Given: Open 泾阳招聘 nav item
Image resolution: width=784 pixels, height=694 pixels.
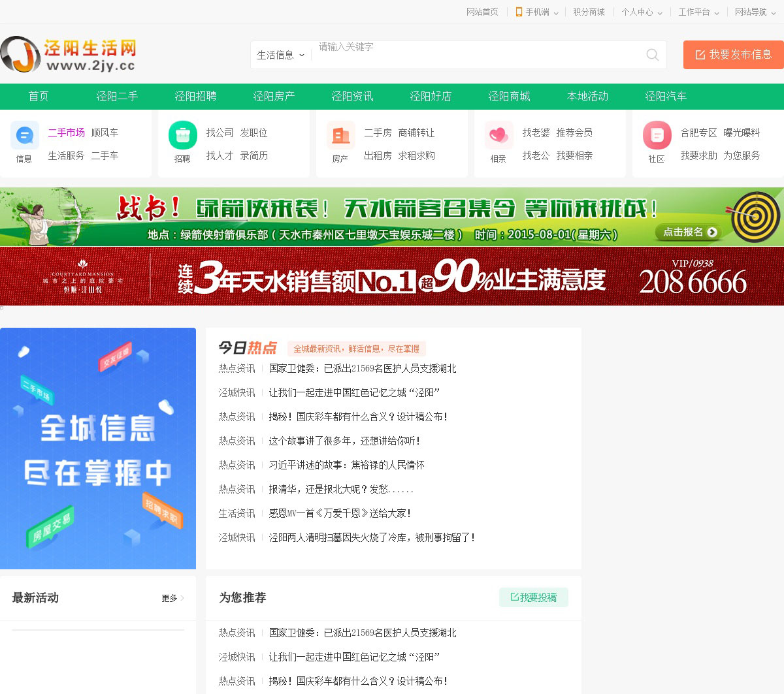Looking at the screenshot, I should [195, 97].
